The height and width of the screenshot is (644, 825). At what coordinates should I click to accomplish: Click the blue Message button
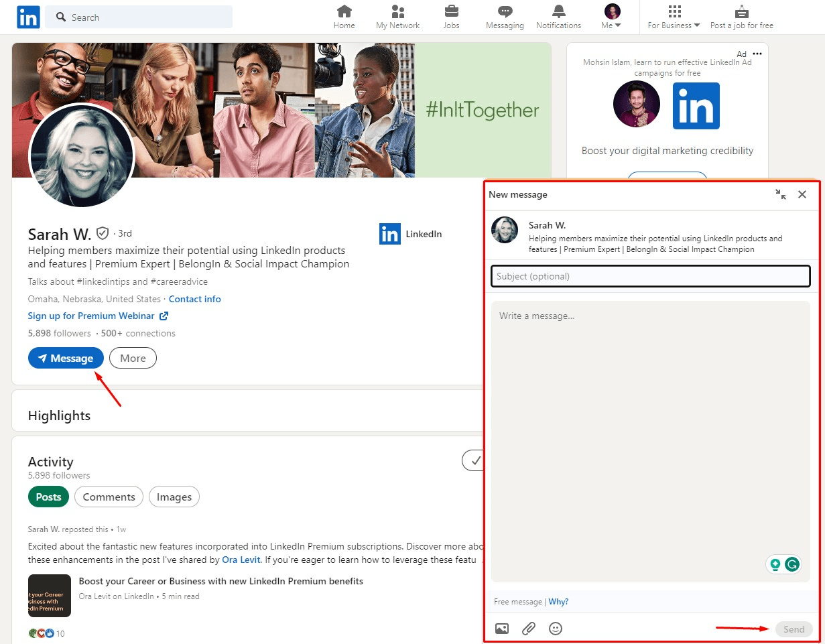[x=66, y=358]
